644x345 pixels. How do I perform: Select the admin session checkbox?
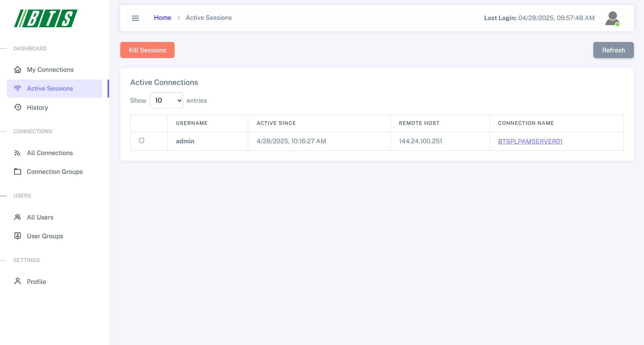141,141
